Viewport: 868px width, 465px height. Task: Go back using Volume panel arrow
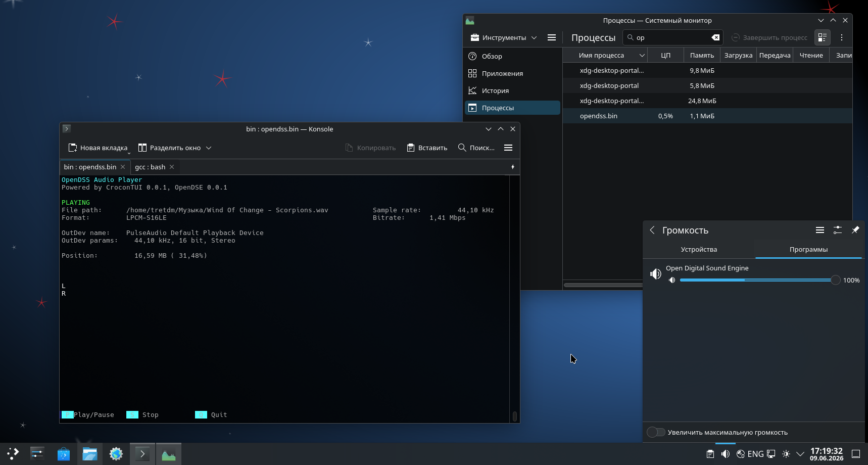click(x=652, y=230)
